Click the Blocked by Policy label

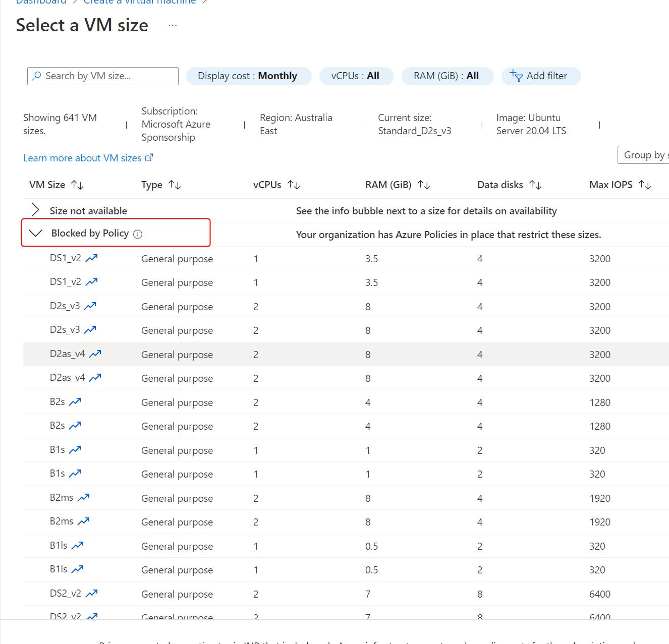coord(90,233)
